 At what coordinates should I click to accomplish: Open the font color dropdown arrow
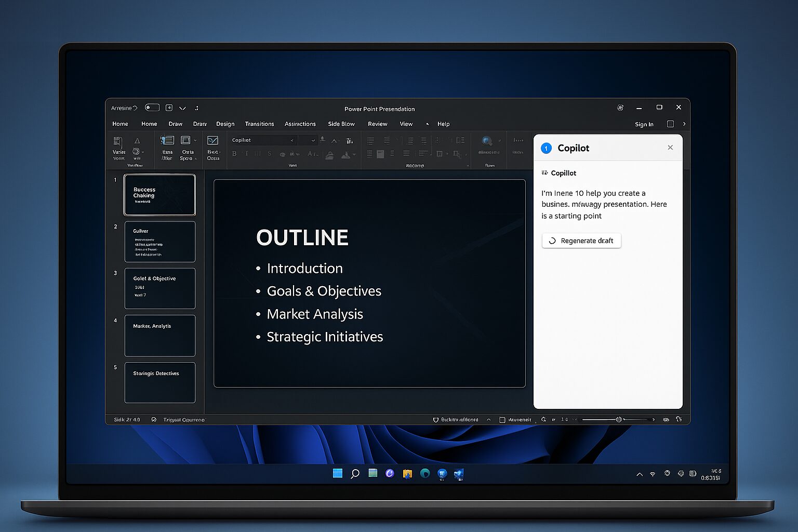354,155
